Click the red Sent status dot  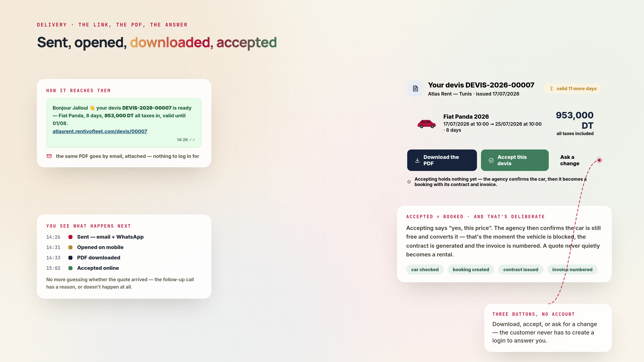coord(70,237)
